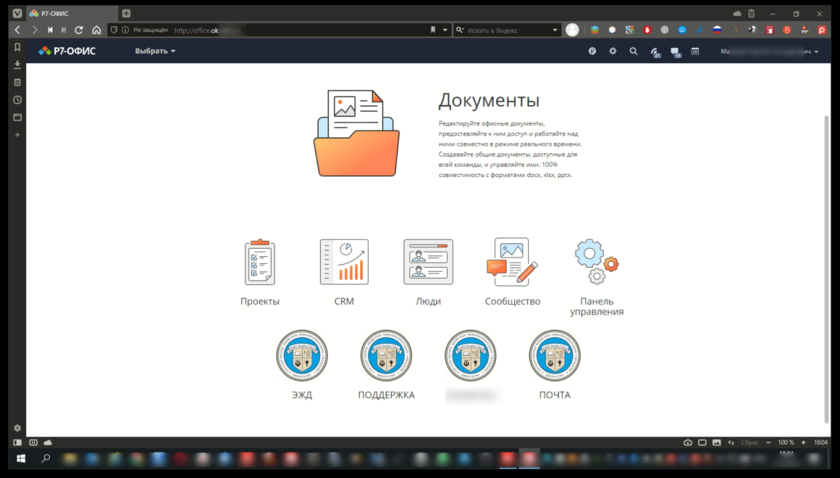The image size is (840, 478).
Task: Click the Р7-ОФИС logo link
Action: (68, 51)
